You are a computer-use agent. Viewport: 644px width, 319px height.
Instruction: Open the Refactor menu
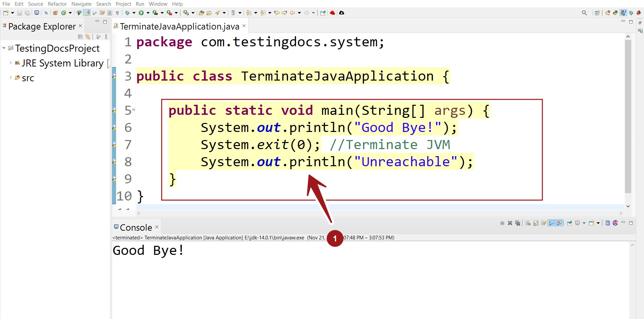tap(57, 4)
